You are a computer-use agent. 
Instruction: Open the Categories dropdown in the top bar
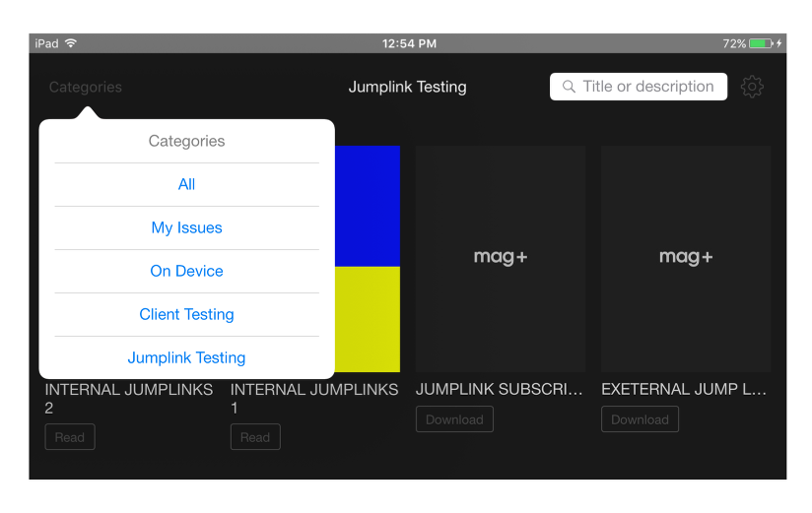[x=86, y=87]
